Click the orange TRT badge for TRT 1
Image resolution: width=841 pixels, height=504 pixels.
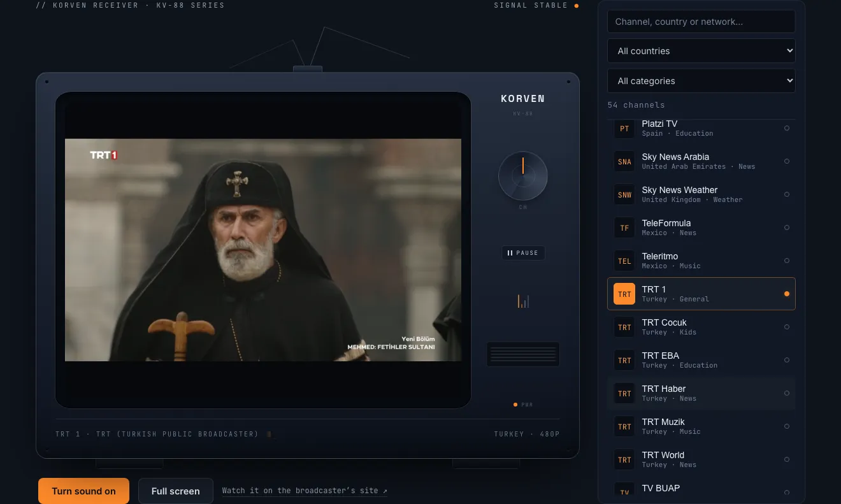coord(624,294)
